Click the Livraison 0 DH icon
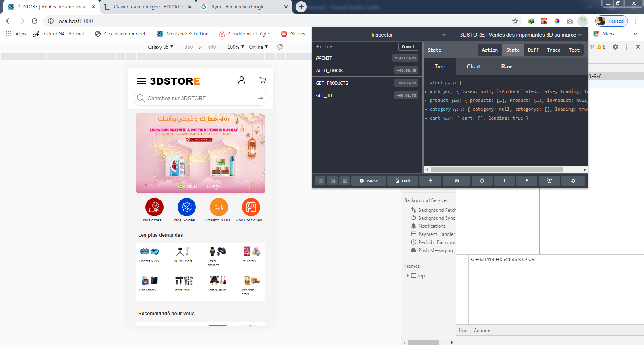This screenshot has width=644, height=345. click(219, 207)
